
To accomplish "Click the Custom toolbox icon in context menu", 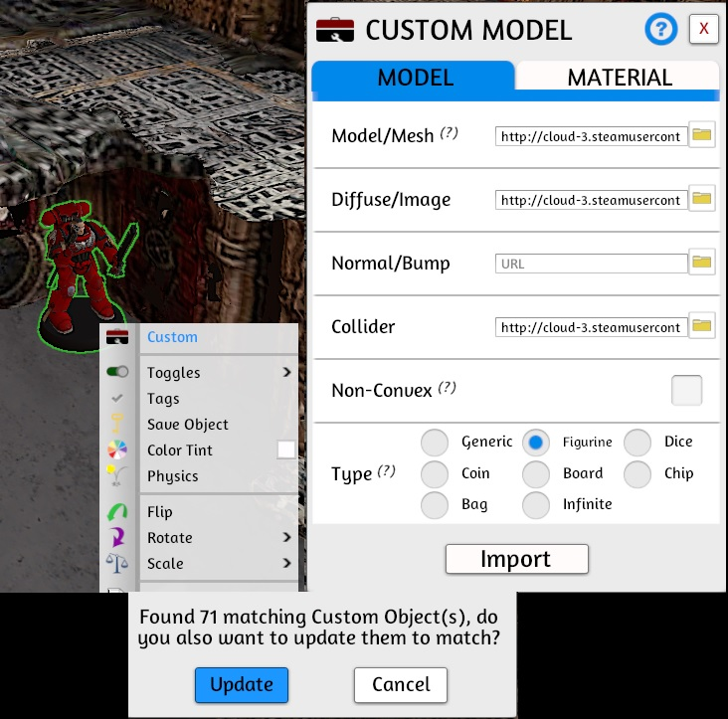I will click(117, 336).
